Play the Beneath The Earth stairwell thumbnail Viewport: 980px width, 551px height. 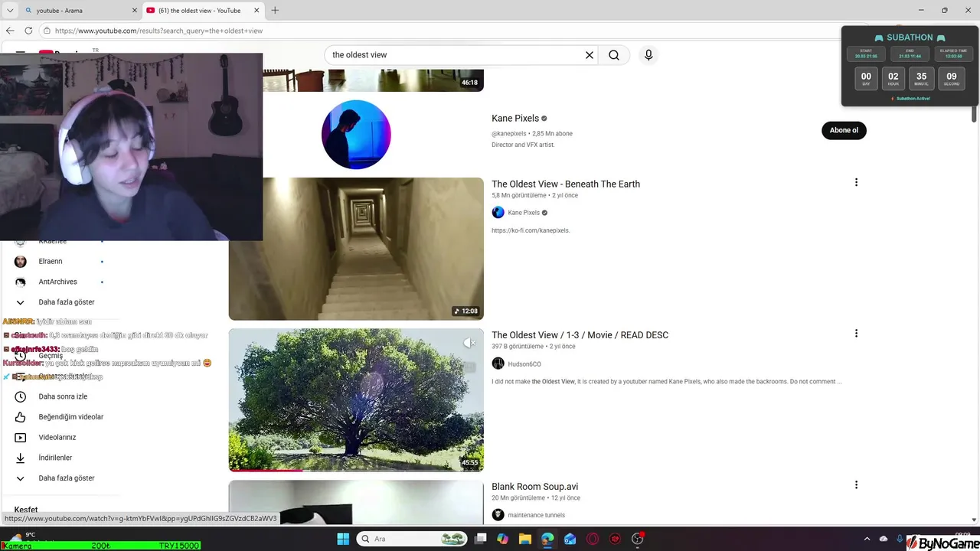click(356, 249)
